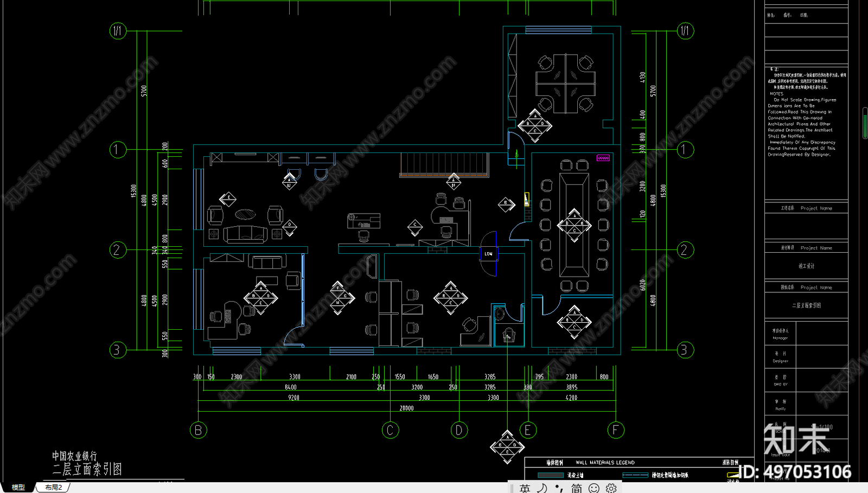
Task: Select the 9200 dimension text
Action: click(x=293, y=398)
